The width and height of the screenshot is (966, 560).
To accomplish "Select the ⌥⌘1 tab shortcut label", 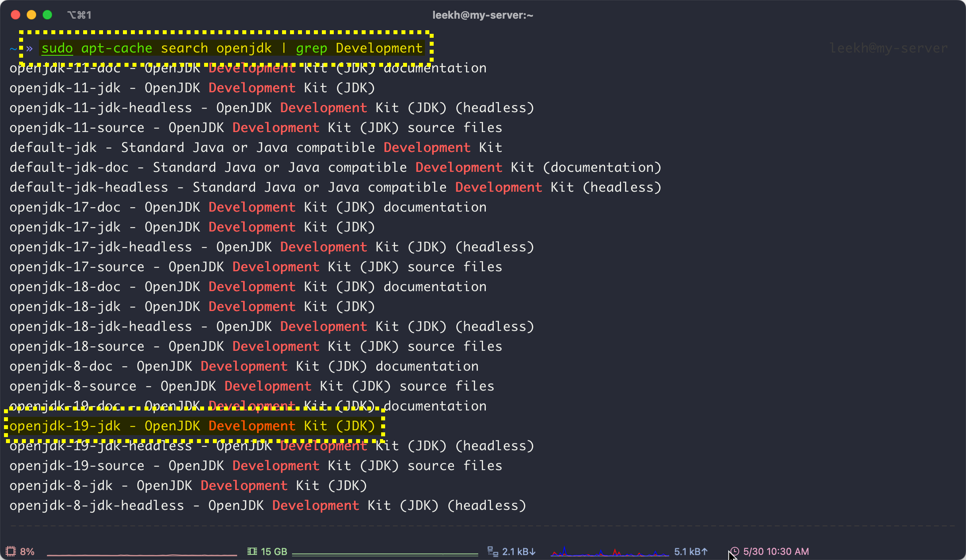I will coord(79,15).
